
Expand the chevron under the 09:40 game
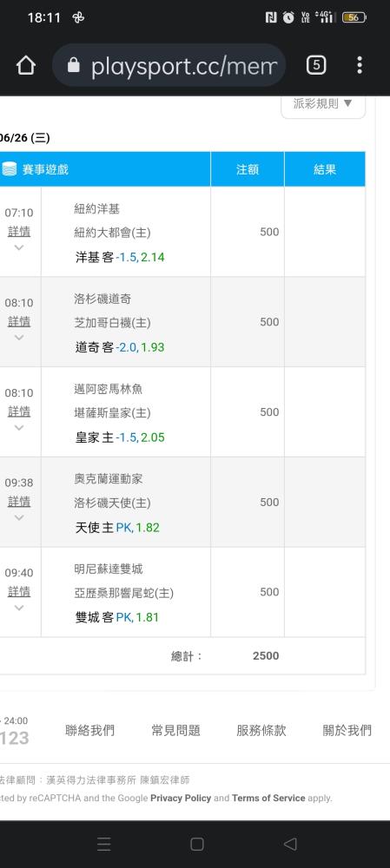click(19, 608)
